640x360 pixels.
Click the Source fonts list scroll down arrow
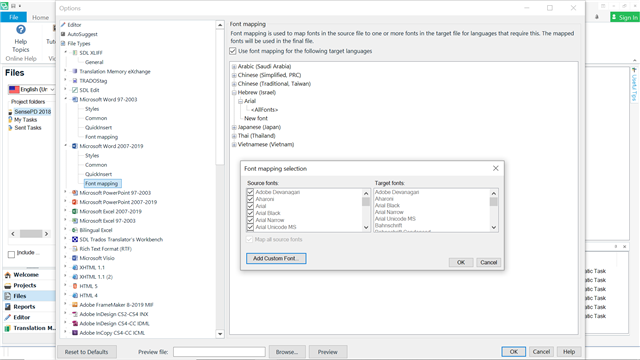[x=366, y=227]
